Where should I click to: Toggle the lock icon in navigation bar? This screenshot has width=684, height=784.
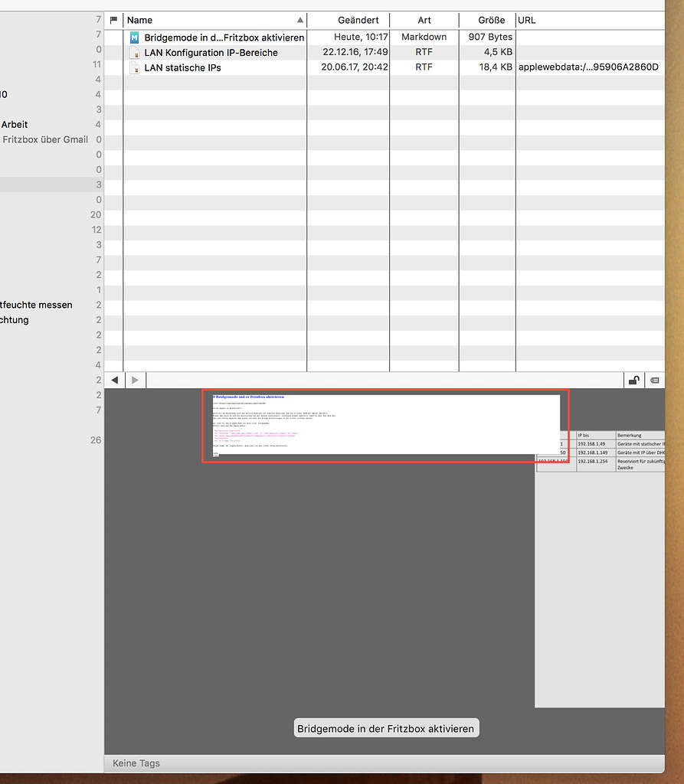point(633,380)
